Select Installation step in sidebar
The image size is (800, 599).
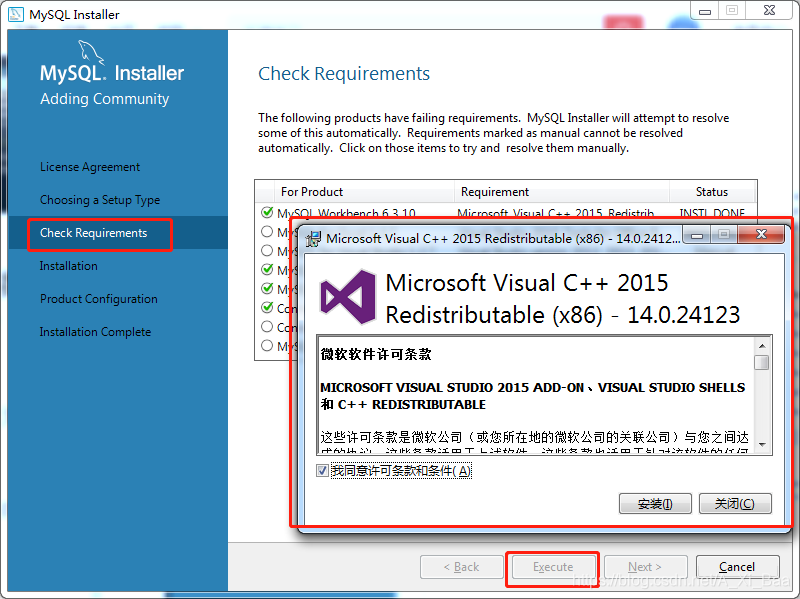pos(68,266)
